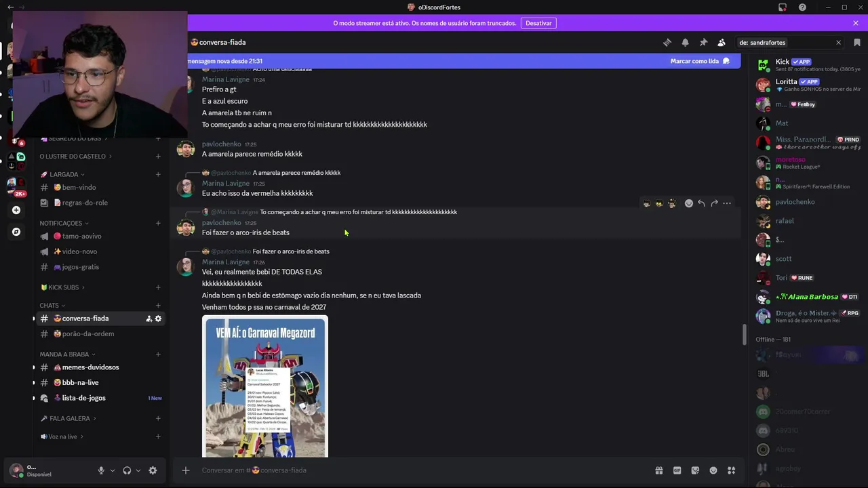Viewport: 868px width, 488px height.
Task: Add a reaction to the hovered message
Action: [688, 203]
